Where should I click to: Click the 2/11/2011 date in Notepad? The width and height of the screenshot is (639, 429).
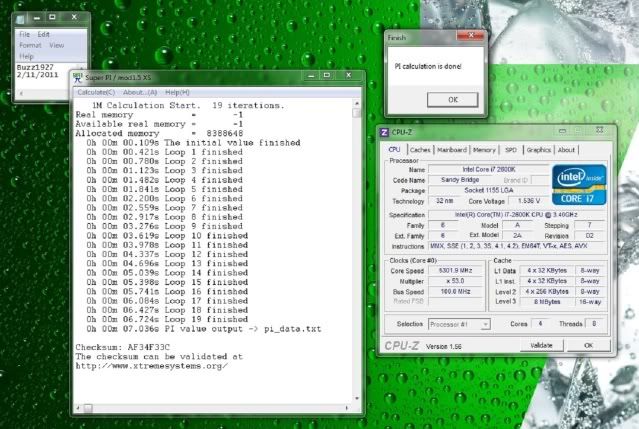click(37, 75)
